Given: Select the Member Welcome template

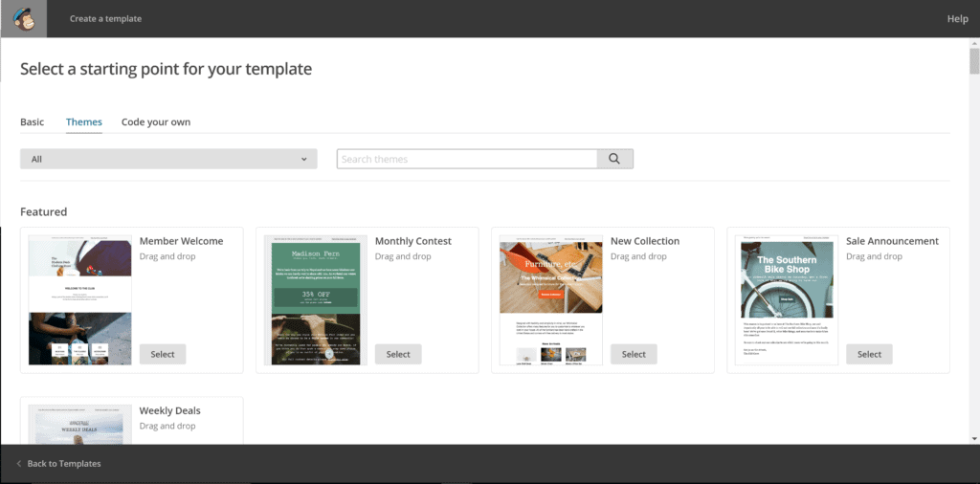Looking at the screenshot, I should point(163,354).
